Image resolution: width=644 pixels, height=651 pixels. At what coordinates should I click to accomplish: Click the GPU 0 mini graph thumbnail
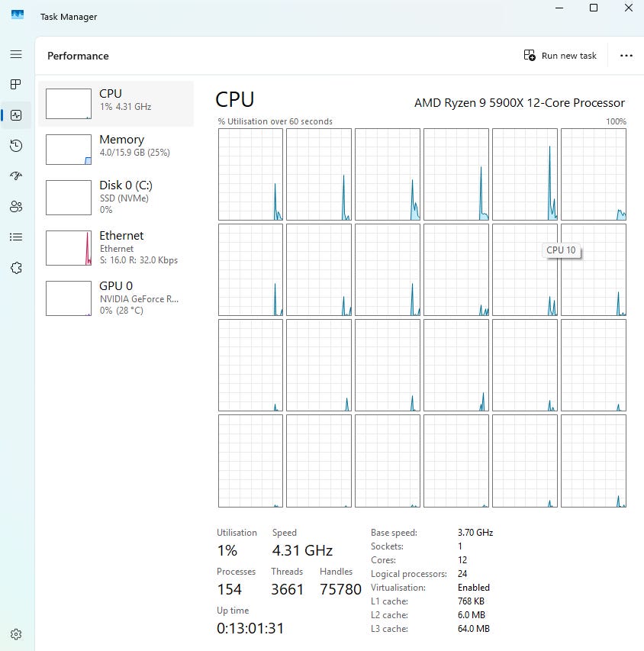[x=69, y=298]
